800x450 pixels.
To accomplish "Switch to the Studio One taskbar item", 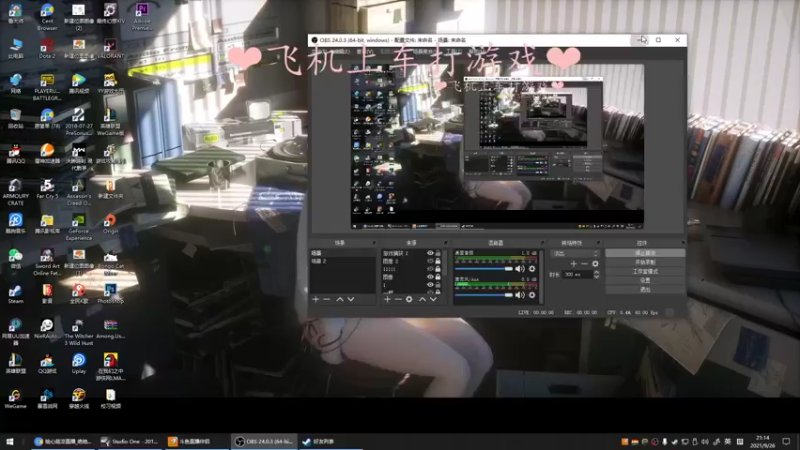I will tap(130, 442).
